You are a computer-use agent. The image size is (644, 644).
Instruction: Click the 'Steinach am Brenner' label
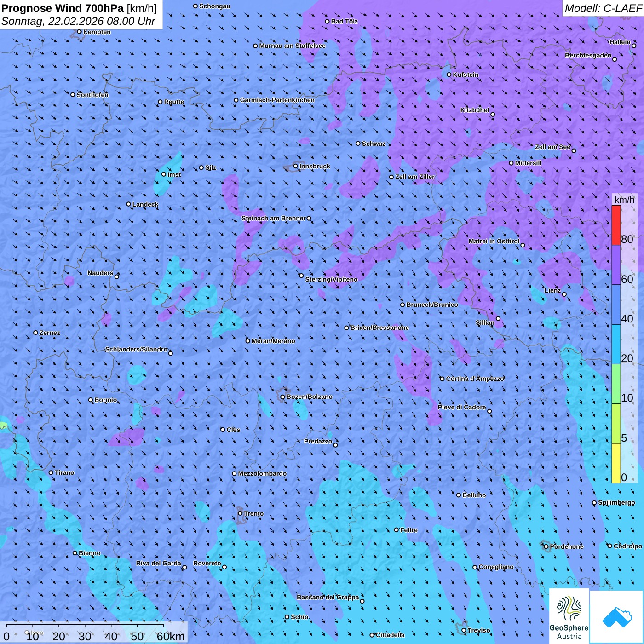click(273, 218)
